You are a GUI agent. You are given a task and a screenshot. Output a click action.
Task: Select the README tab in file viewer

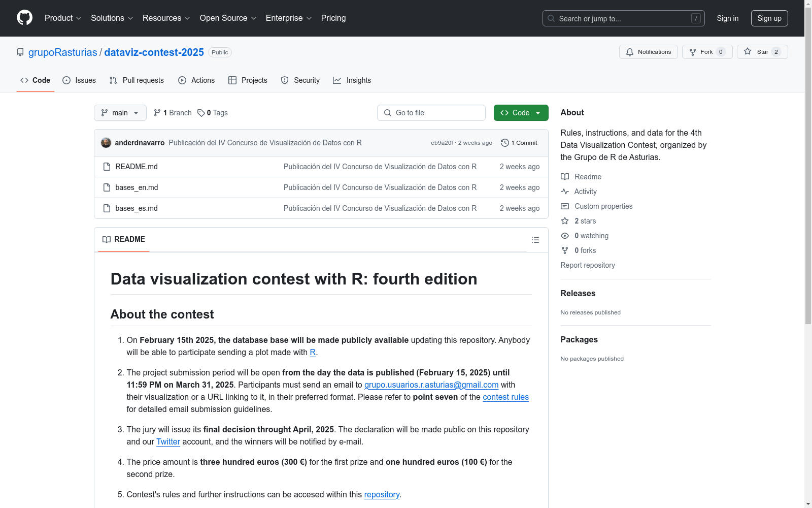pyautogui.click(x=124, y=239)
